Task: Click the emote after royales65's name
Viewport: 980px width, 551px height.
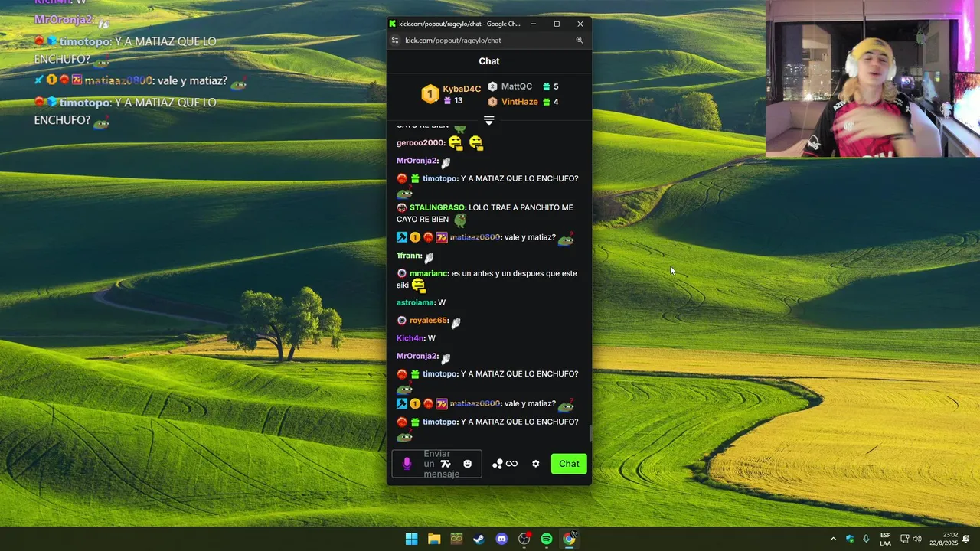Action: (x=456, y=322)
